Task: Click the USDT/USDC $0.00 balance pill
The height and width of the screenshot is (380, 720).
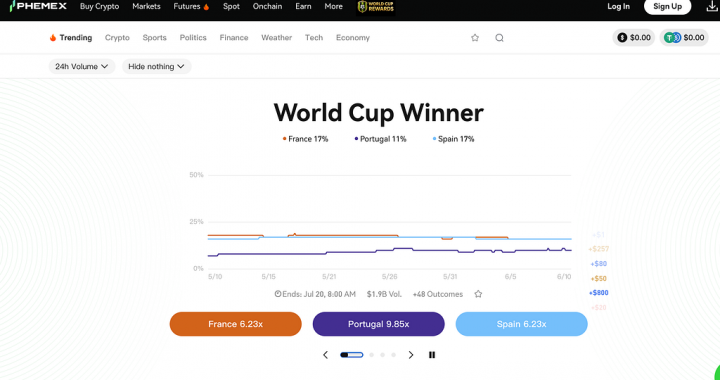Action: [684, 38]
